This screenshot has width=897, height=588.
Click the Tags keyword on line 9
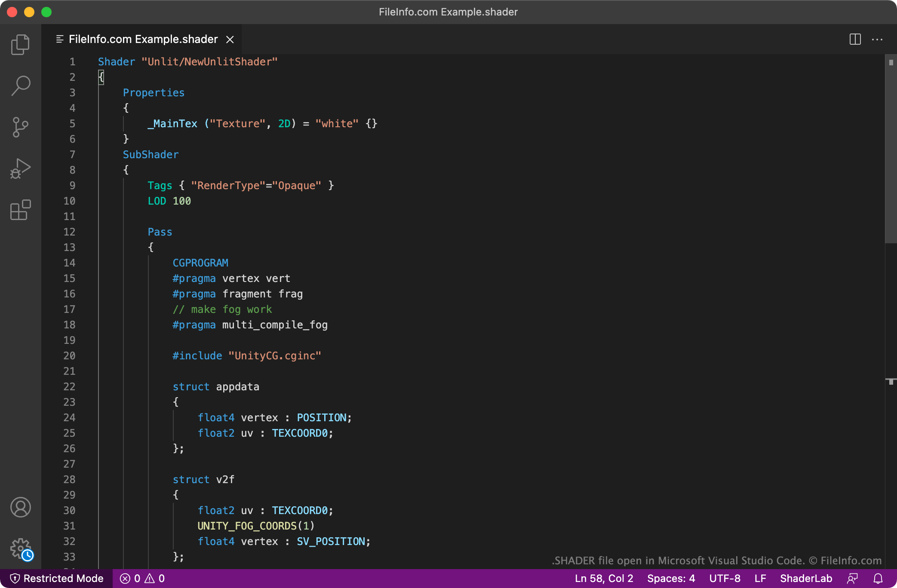[160, 186]
